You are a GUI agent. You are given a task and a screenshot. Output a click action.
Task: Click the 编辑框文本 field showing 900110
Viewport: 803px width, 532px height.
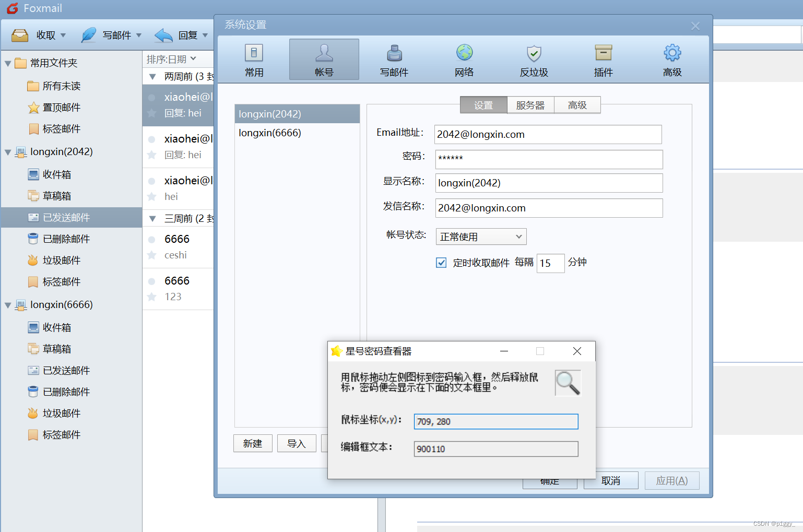496,449
